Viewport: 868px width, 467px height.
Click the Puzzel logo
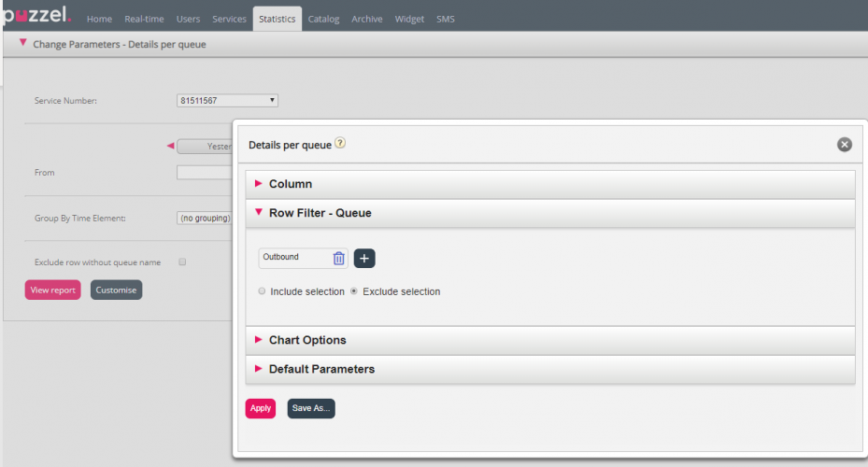[36, 18]
